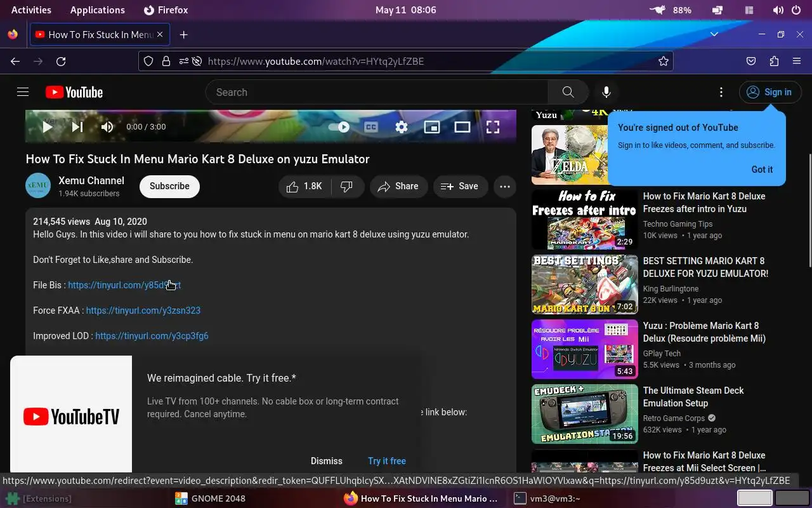Select Firefox How To Fix taskbar entry
The image size is (812, 508).
tap(421, 498)
